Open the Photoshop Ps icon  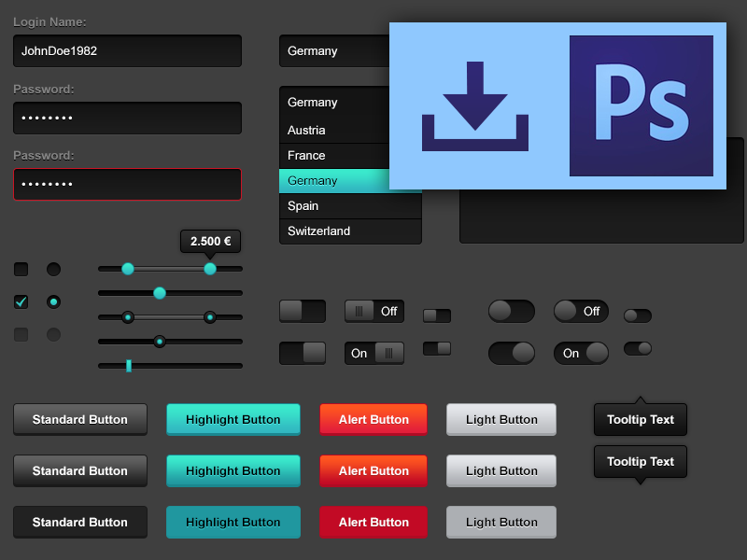click(641, 105)
